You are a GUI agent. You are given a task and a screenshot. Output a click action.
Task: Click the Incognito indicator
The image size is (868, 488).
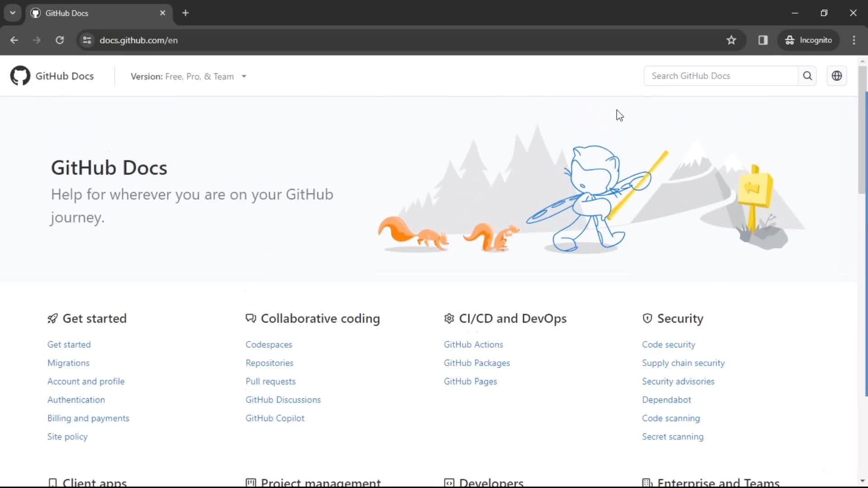coord(808,40)
